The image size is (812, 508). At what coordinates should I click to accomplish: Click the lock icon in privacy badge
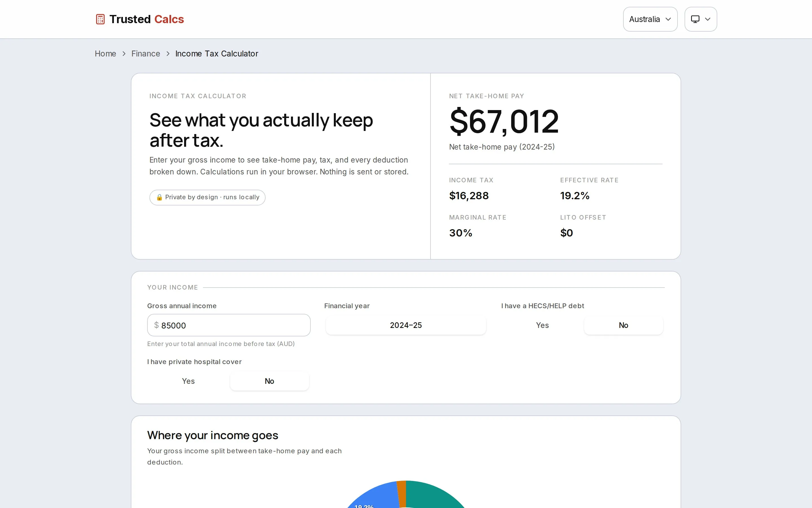pos(159,197)
